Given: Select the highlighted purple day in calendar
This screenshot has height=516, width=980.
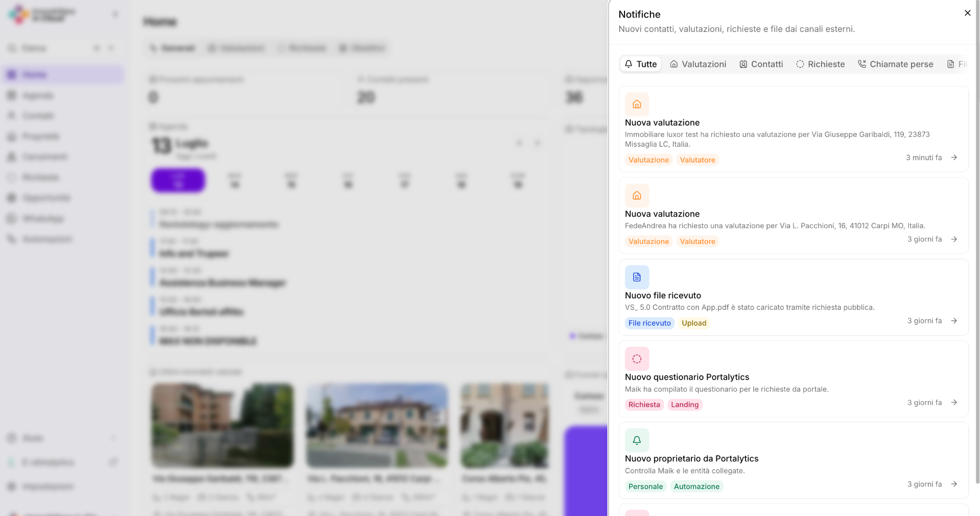Looking at the screenshot, I should [178, 180].
